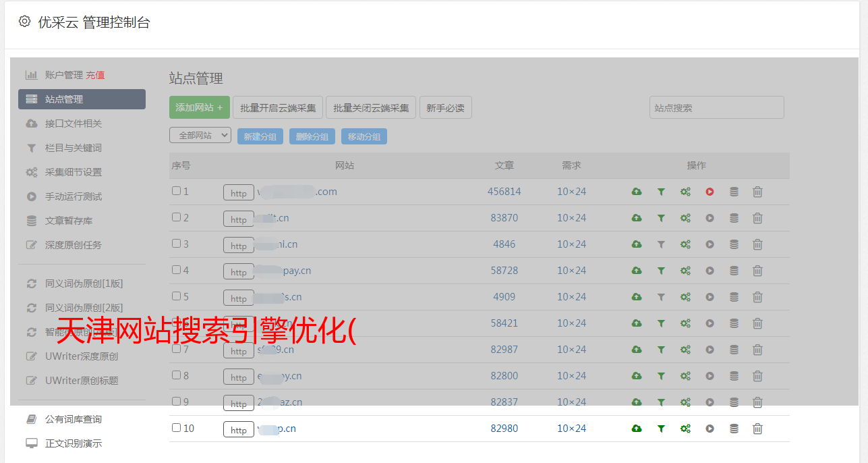This screenshot has width=868, height=463.
Task: Select the checkbox for site 3
Action: click(176, 244)
